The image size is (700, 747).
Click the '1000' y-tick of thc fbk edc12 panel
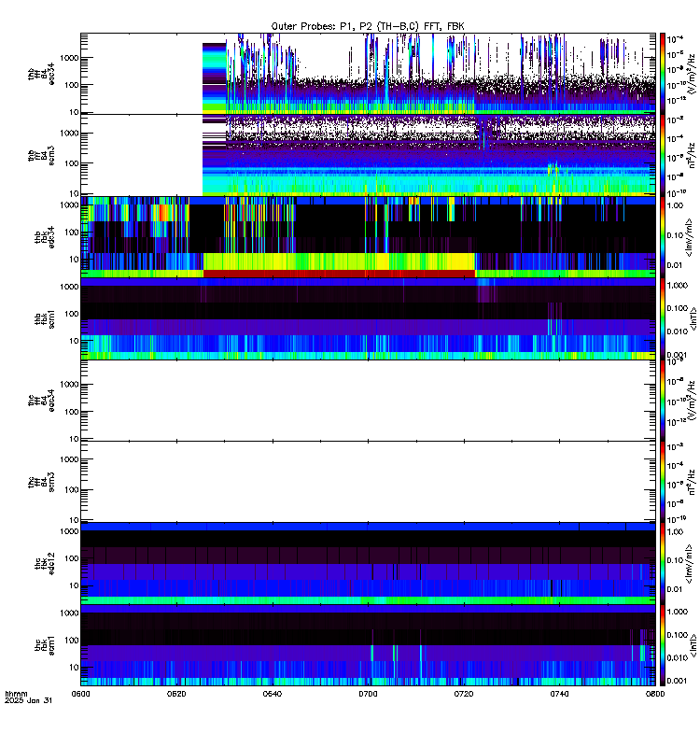[x=69, y=531]
